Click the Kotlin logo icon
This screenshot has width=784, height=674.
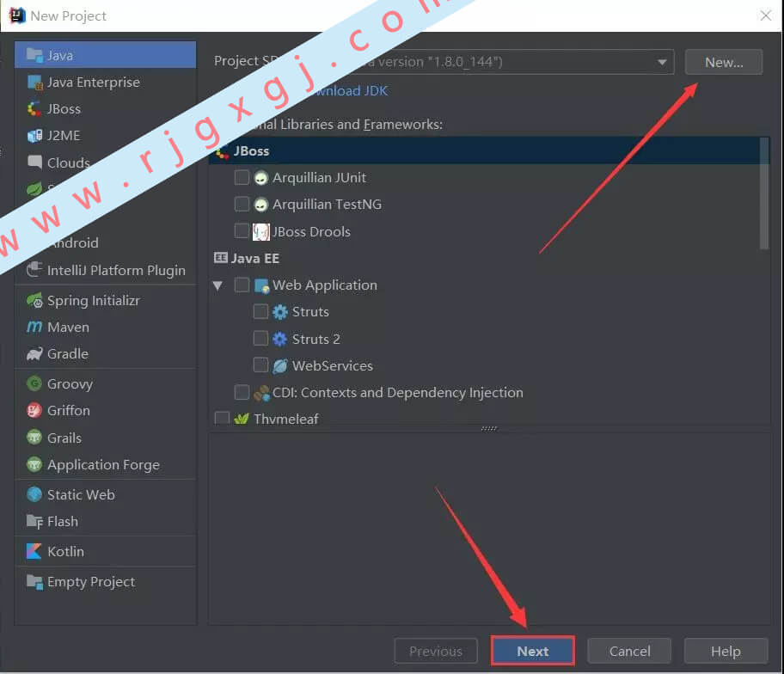tap(34, 551)
